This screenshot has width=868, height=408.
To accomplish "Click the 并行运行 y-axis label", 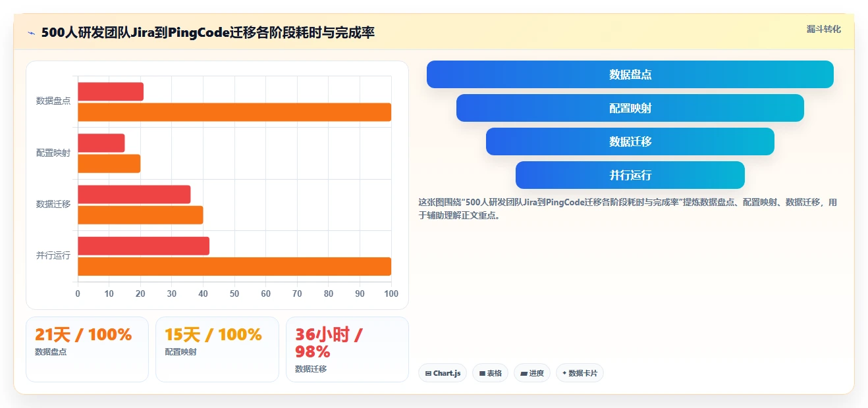I will click(x=53, y=255).
